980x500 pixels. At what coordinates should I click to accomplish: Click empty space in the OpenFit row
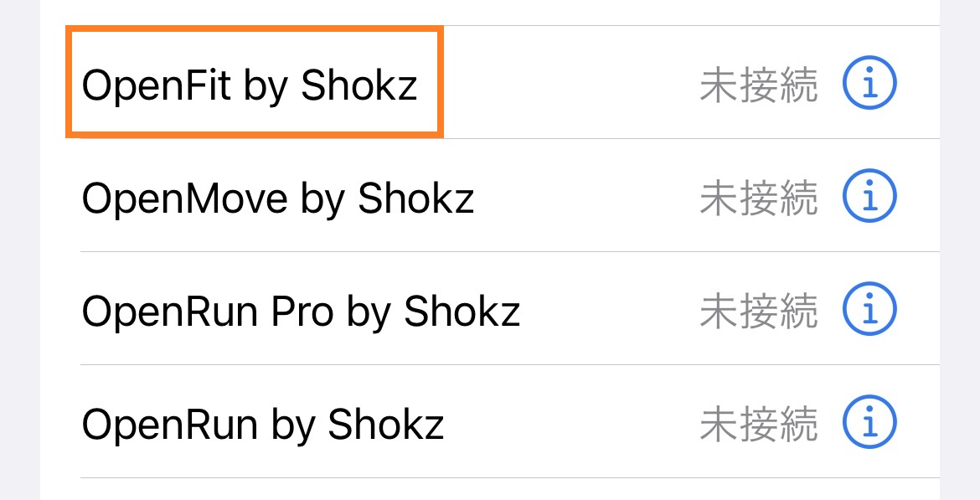pos(570,84)
